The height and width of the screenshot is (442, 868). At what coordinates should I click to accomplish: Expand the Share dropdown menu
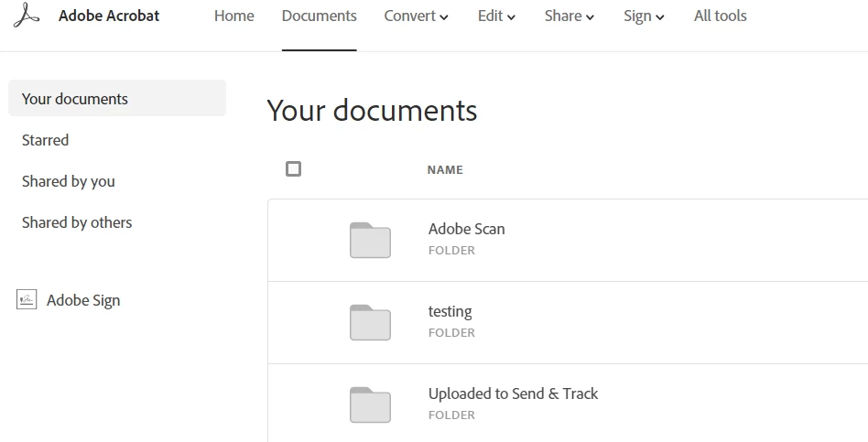570,16
